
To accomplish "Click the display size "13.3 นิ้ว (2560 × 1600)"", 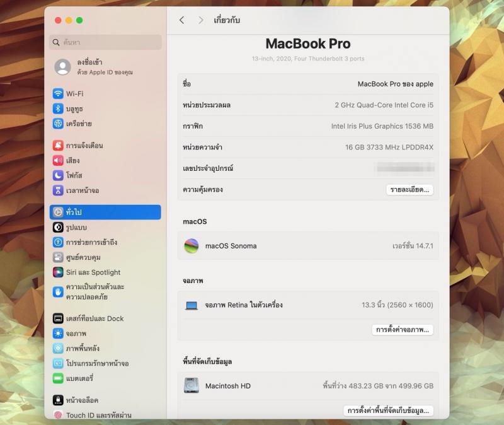I will tap(398, 305).
